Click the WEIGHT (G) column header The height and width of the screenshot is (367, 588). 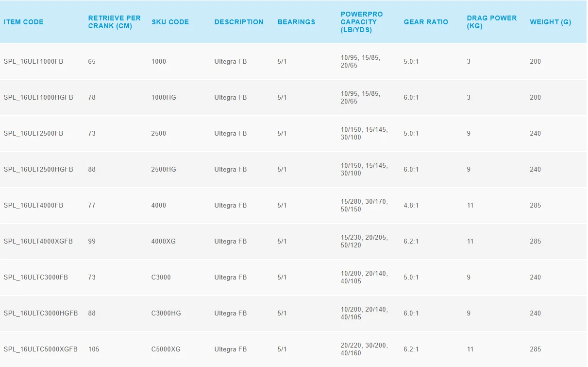[x=551, y=22]
